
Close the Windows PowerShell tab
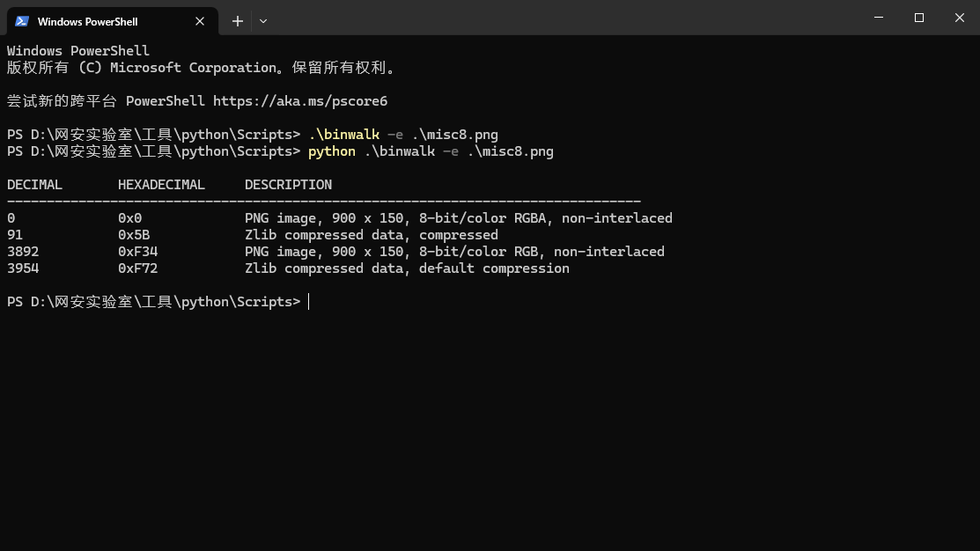click(200, 21)
